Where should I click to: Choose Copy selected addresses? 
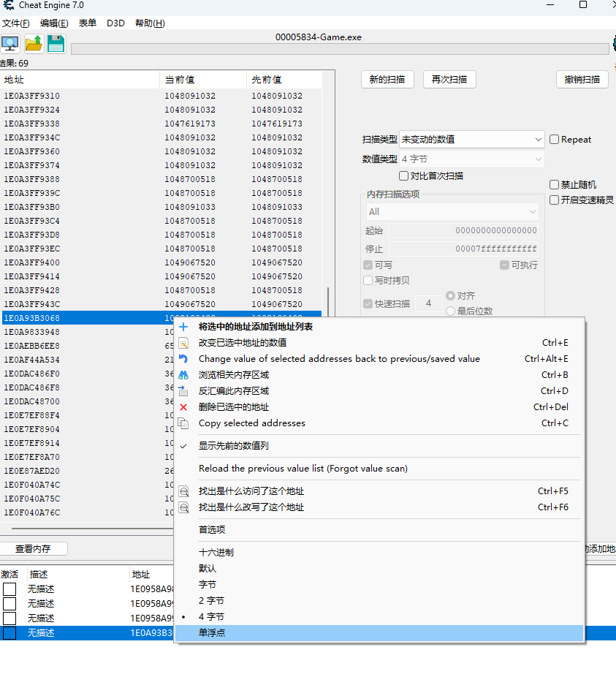379,423
